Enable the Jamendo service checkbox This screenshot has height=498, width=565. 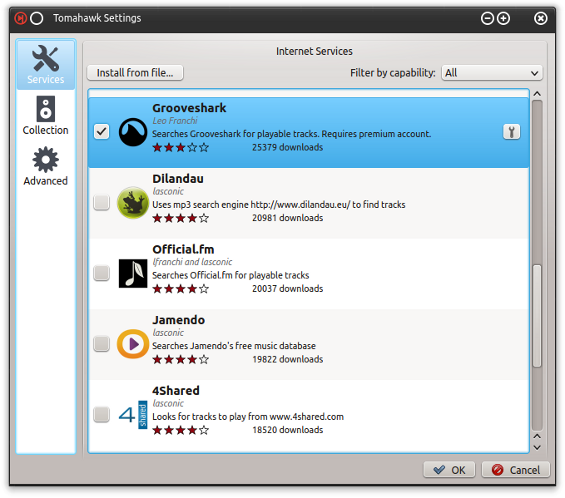(102, 343)
